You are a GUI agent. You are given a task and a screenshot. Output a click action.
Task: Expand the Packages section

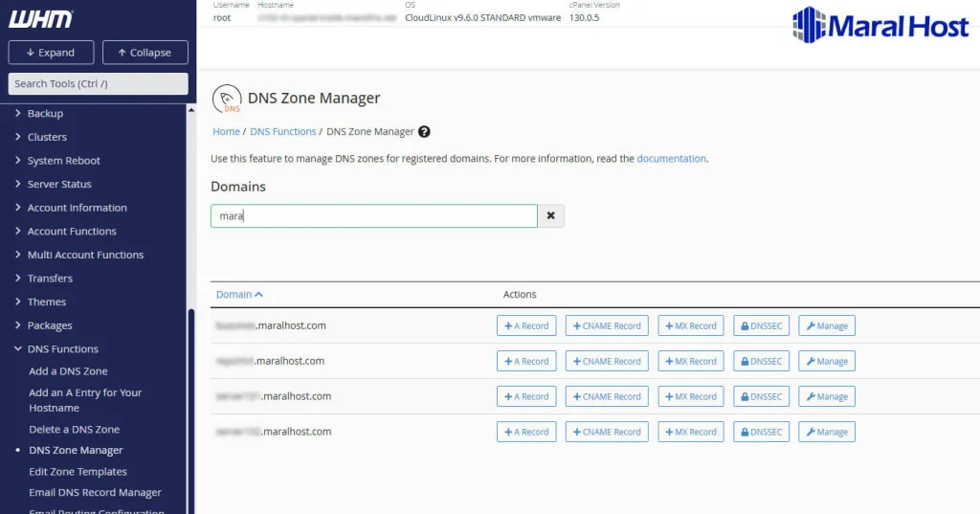point(50,325)
